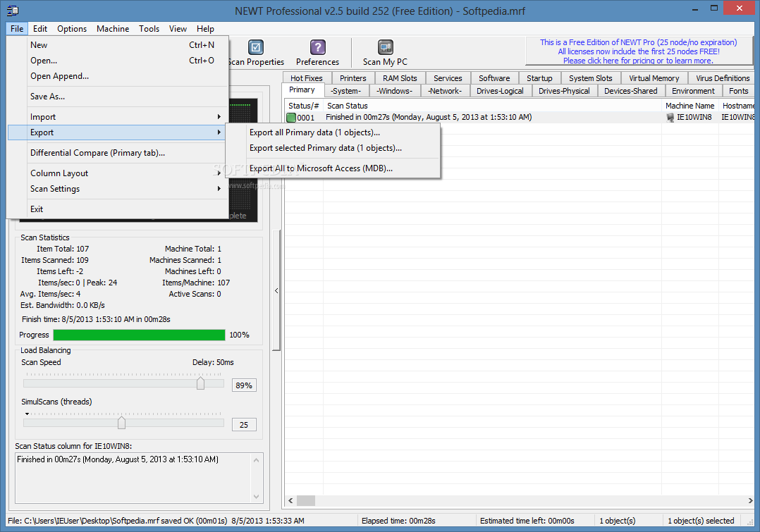Switch to the Environment tab
This screenshot has height=532, width=760.
coord(693,91)
